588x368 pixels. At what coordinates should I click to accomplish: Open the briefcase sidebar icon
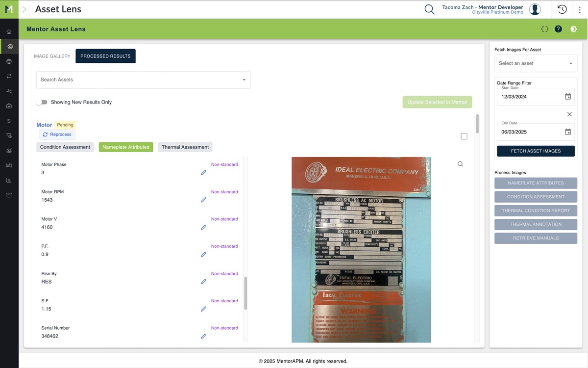click(x=9, y=106)
